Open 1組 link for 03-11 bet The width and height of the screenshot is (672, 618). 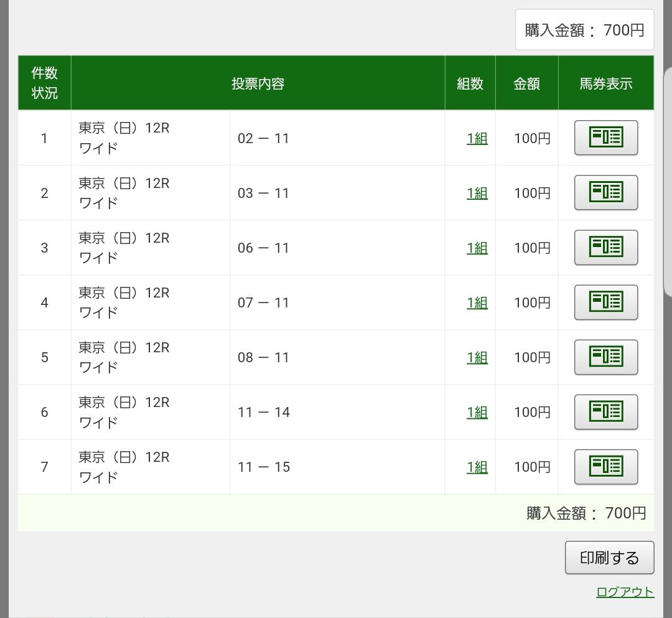[477, 193]
